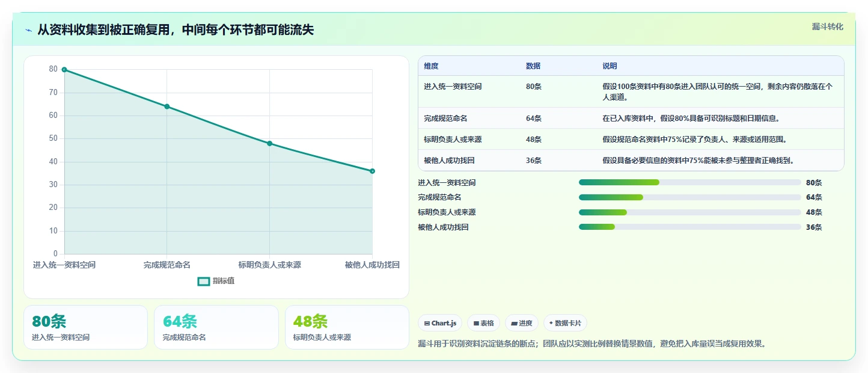The image size is (868, 373).
Task: Click the lightning icon beside the title
Action: [x=28, y=31]
